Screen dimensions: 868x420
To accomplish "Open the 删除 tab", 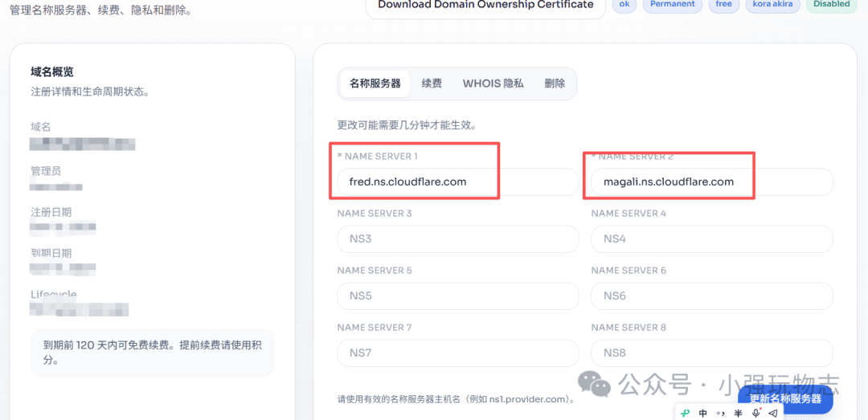I will 555,84.
